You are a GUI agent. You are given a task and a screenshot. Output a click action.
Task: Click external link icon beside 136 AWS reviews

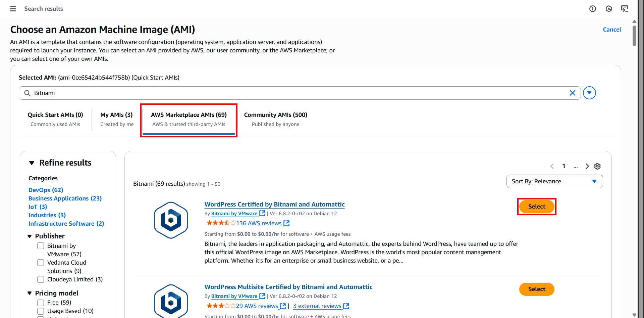(x=286, y=223)
